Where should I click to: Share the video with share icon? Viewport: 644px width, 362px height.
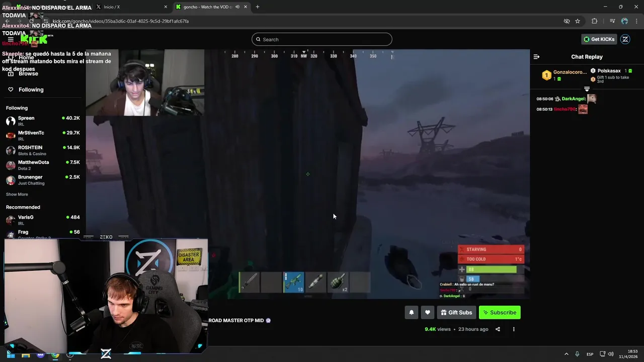pyautogui.click(x=498, y=329)
